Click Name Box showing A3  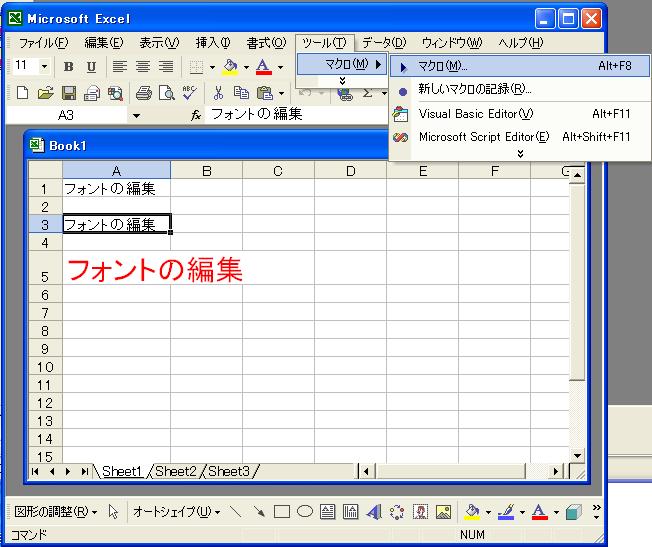[67, 115]
